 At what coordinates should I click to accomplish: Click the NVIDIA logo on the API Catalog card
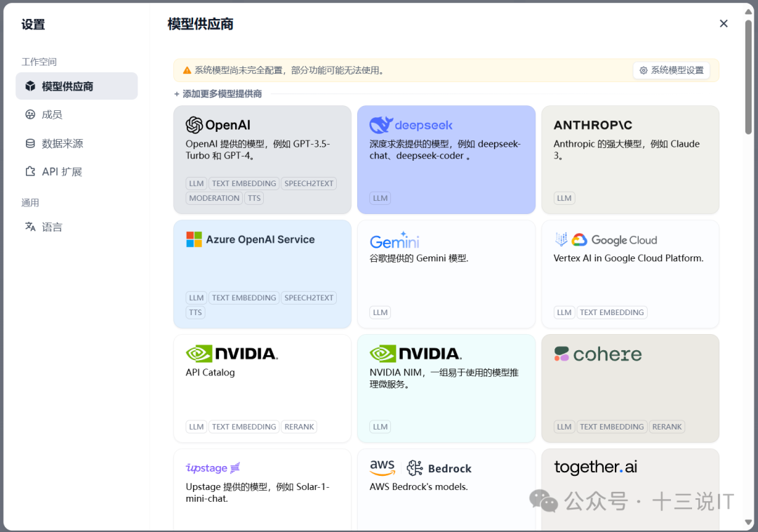click(x=232, y=354)
